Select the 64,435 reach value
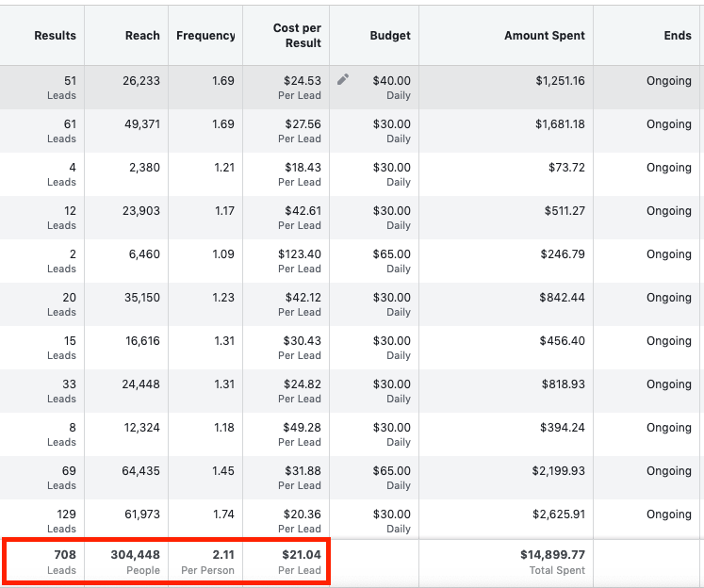Image resolution: width=704 pixels, height=588 pixels. pos(141,471)
